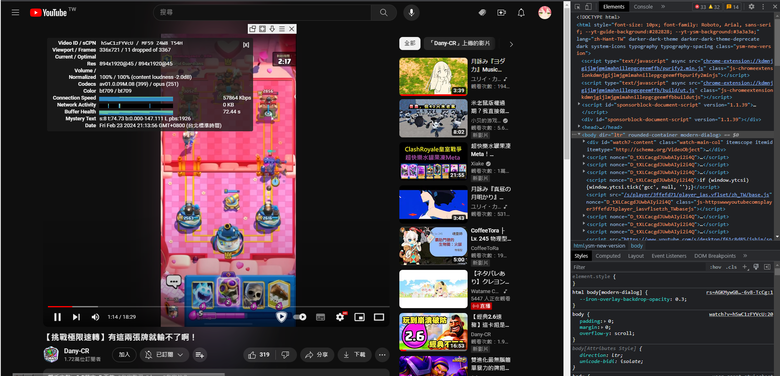
Task: Like the video with 319 likes
Action: [258, 355]
